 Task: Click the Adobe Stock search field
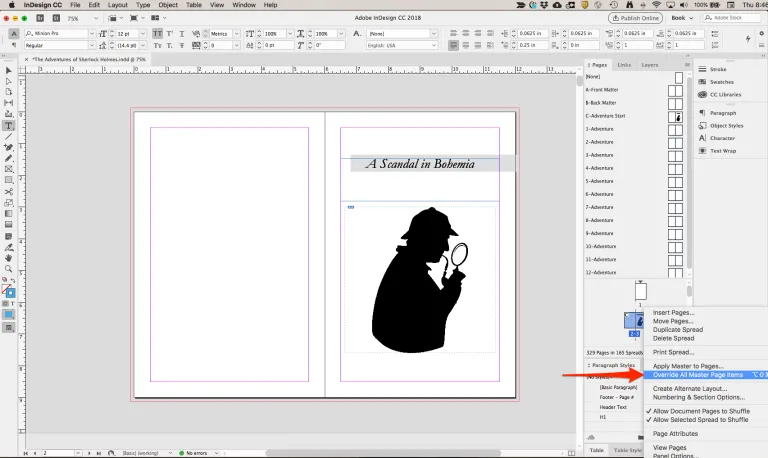click(732, 18)
